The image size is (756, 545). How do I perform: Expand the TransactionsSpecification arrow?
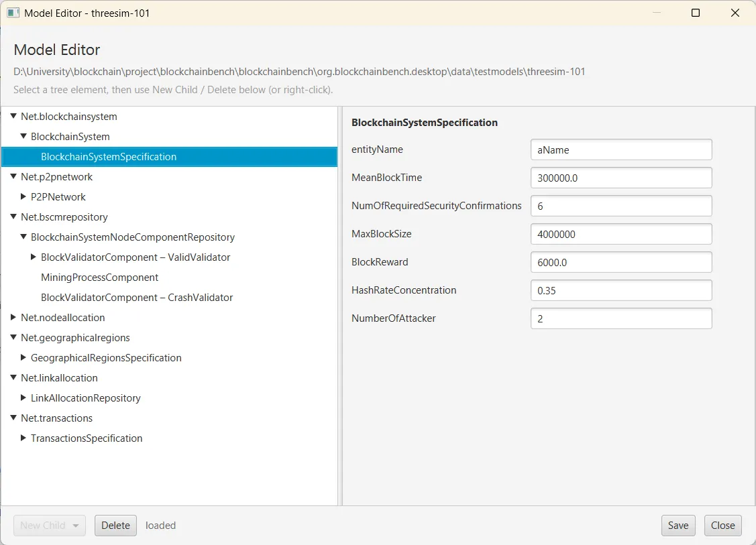(x=23, y=438)
